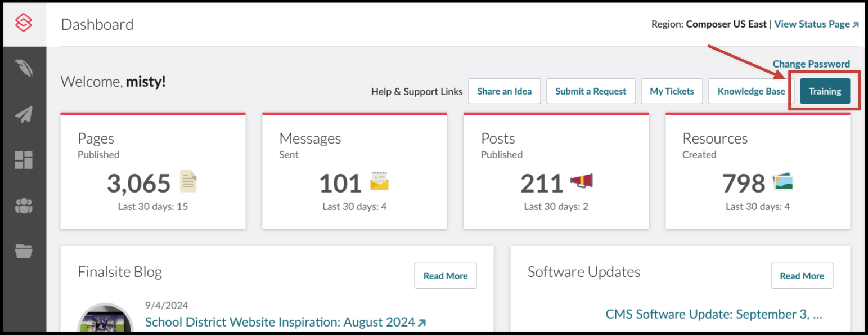Open the Knowledge Base button
The width and height of the screenshot is (868, 335).
[751, 91]
